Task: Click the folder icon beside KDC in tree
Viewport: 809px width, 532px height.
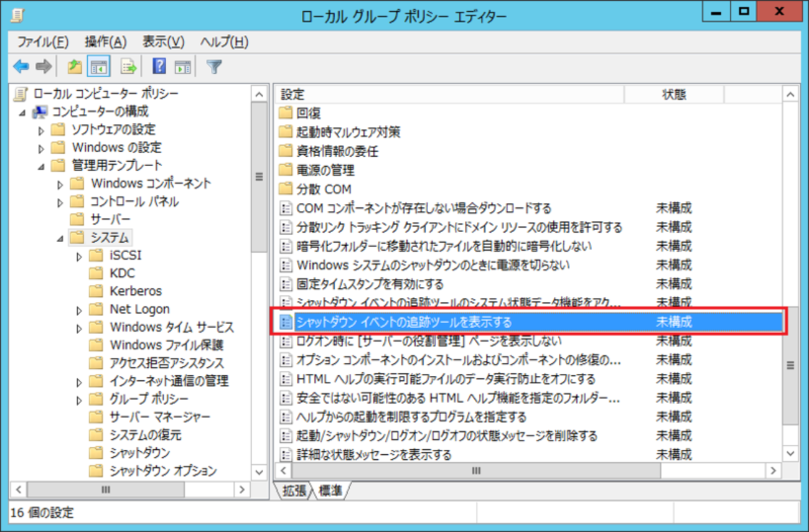Action: click(96, 273)
